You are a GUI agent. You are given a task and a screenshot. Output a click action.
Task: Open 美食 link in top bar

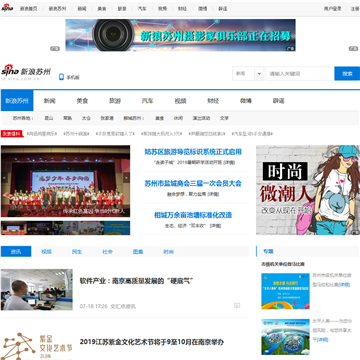102,9
